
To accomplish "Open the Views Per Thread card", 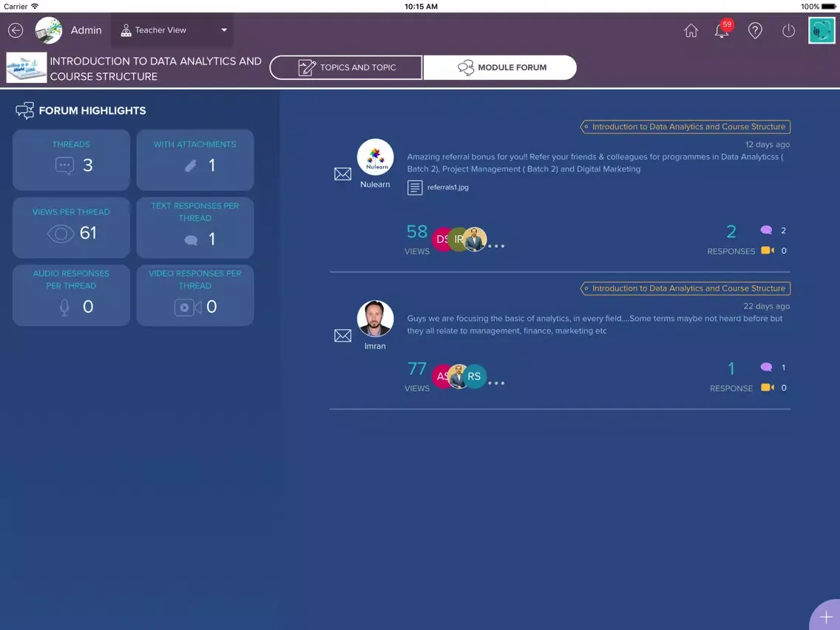I will pos(71,228).
